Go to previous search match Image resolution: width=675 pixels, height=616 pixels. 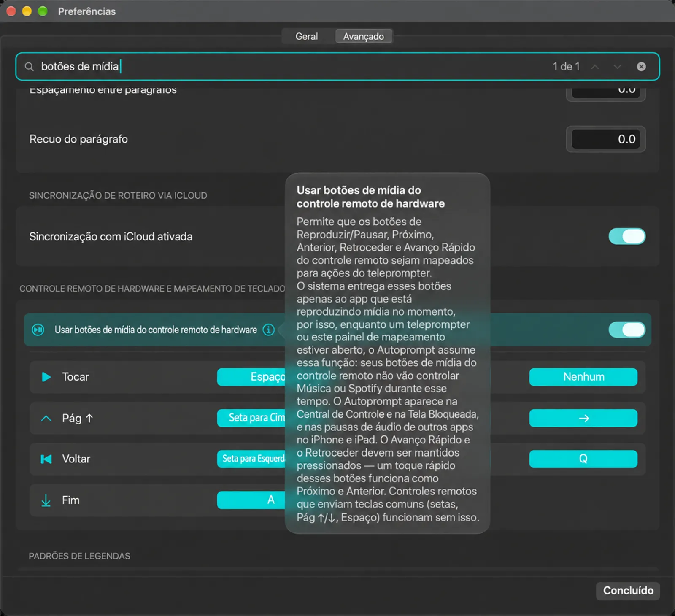click(595, 67)
